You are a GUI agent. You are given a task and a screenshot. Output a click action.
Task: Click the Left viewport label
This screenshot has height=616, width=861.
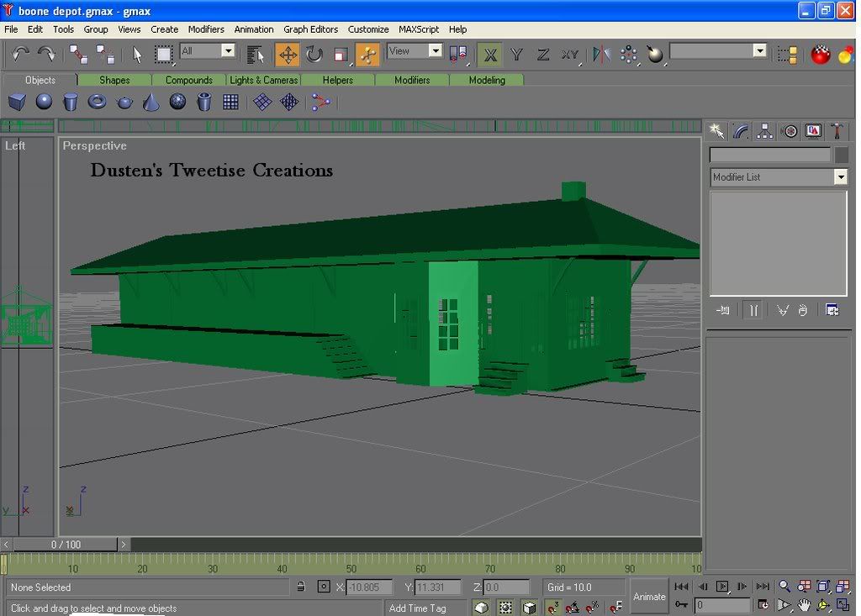tap(15, 145)
